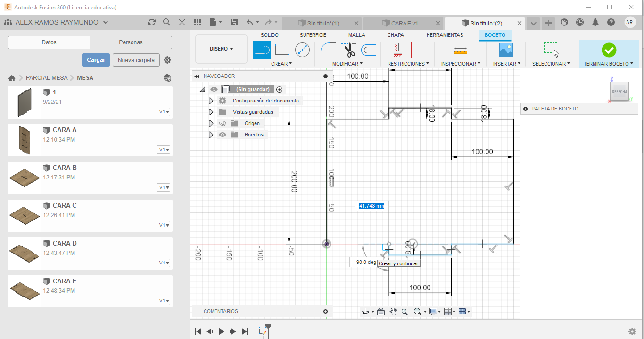Open Job Status clock icon
Image resolution: width=644 pixels, height=339 pixels.
[x=580, y=22]
